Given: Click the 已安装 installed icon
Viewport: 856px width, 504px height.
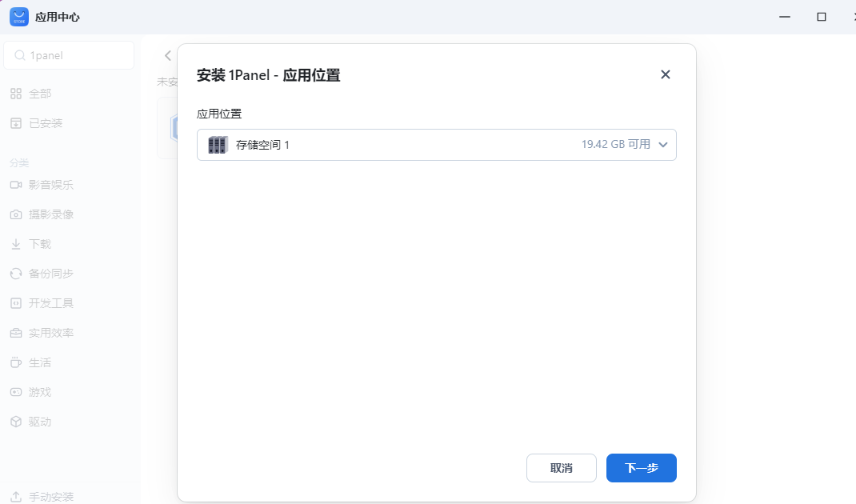Looking at the screenshot, I should pos(16,123).
